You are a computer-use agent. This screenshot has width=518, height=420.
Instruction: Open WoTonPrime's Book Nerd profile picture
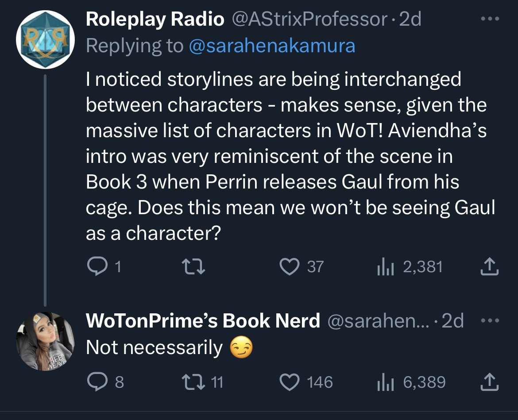pos(44,341)
